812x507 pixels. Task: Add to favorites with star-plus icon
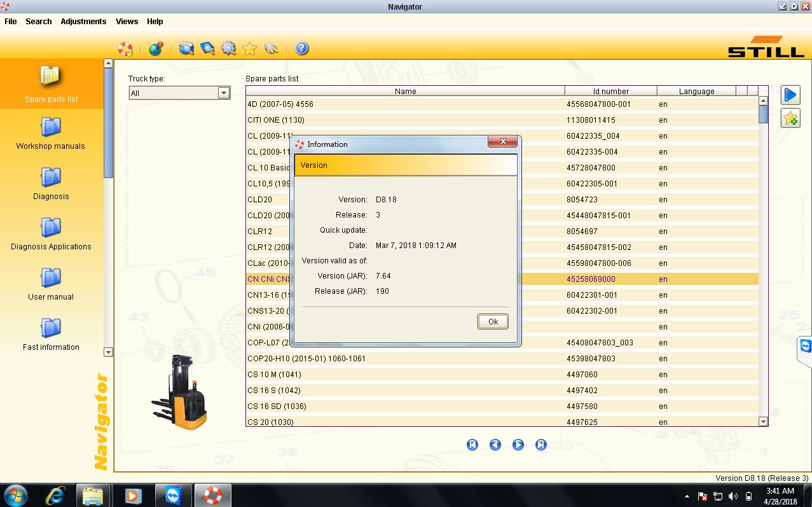pyautogui.click(x=790, y=118)
